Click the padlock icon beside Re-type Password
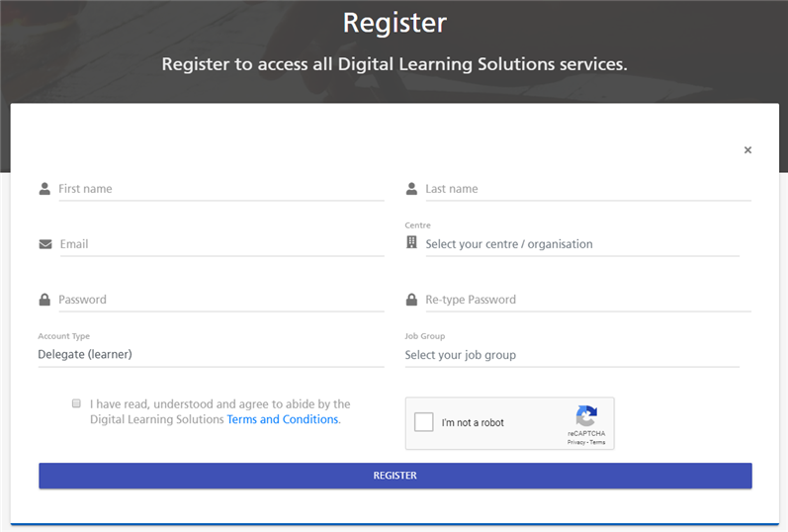This screenshot has width=788, height=532. (x=411, y=300)
